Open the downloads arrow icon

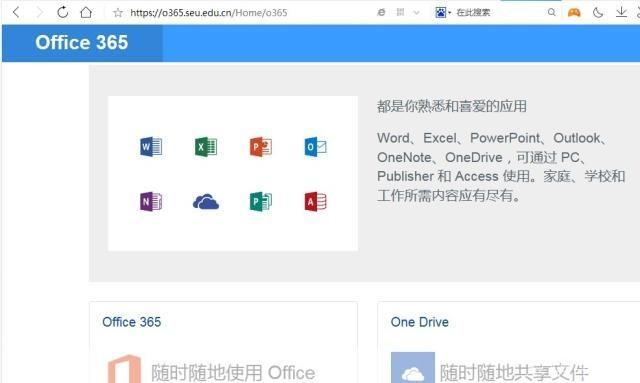coord(621,12)
